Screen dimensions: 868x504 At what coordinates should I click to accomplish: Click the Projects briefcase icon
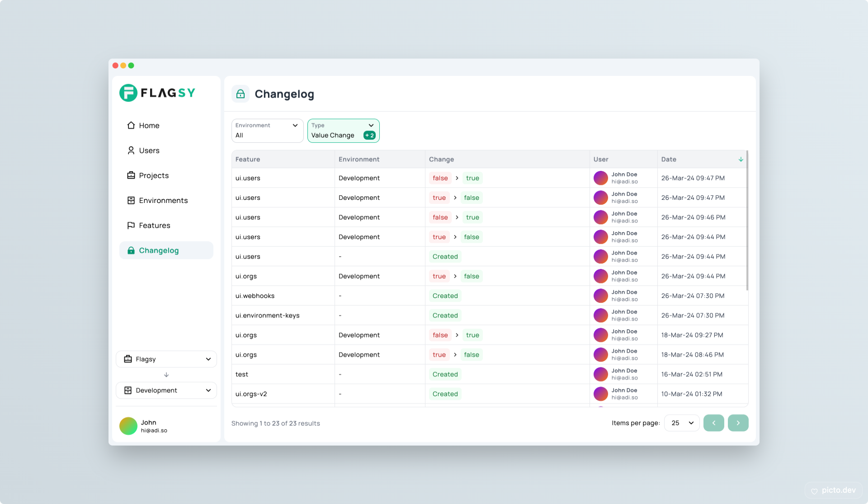coord(131,175)
